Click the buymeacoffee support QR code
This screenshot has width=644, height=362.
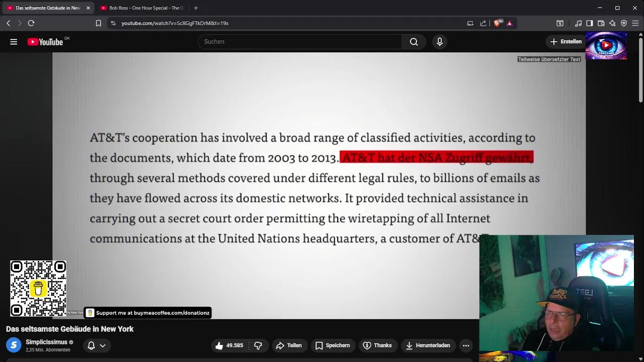coord(38,289)
